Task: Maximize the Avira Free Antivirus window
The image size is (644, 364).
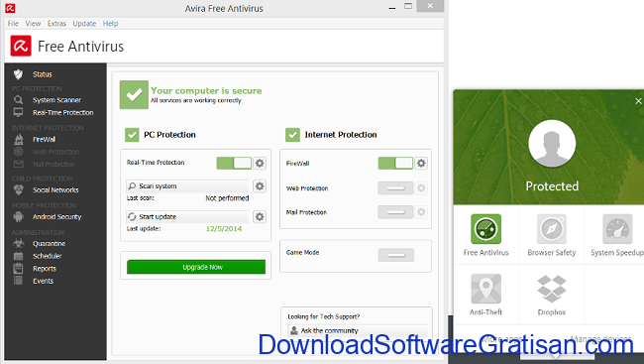Action: pos(408,6)
